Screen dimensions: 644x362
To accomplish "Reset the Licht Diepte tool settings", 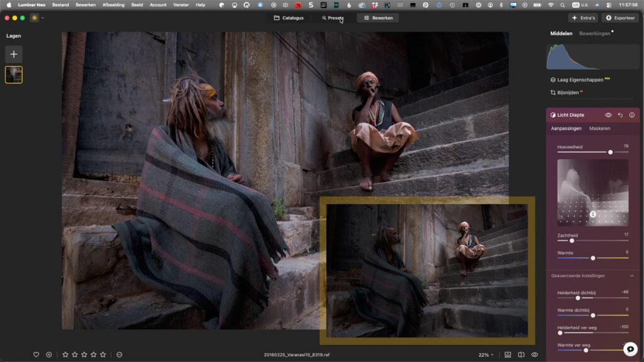I will 620,115.
